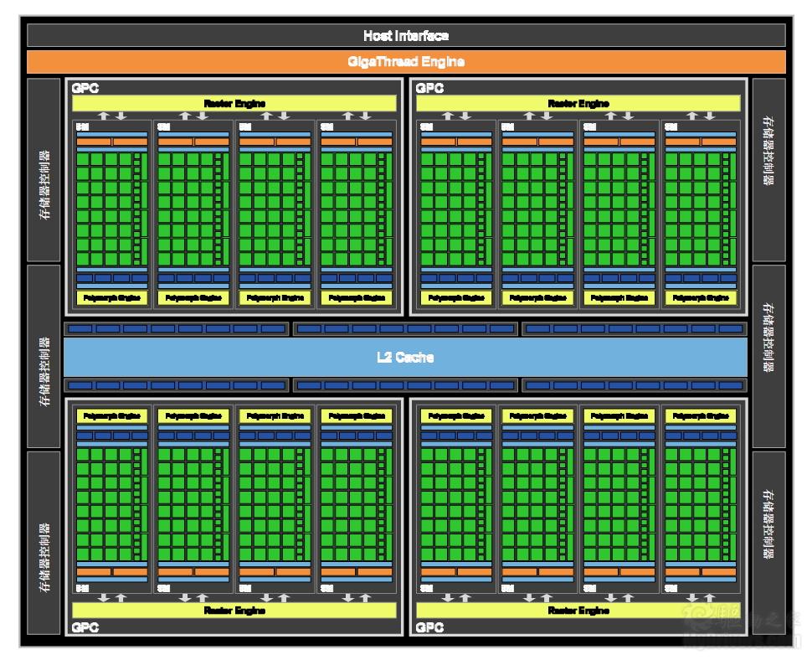This screenshot has height=660, width=812.
Task: Click the GPC label in lower-right cluster
Action: [x=429, y=627]
